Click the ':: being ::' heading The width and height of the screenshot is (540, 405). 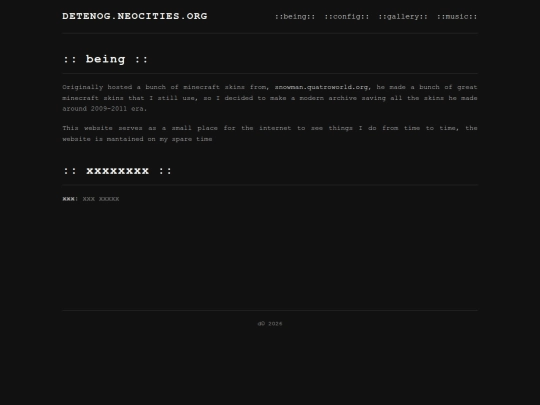point(105,59)
